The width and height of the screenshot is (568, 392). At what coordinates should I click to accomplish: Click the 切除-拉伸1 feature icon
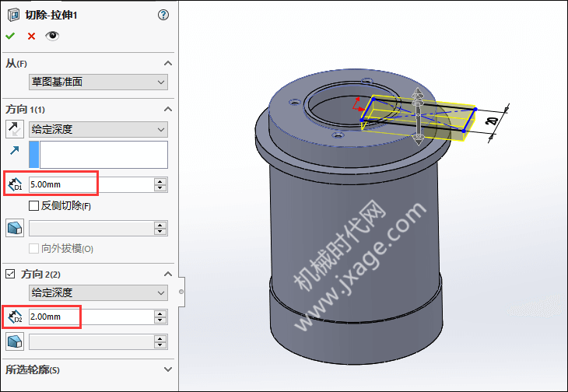point(13,15)
